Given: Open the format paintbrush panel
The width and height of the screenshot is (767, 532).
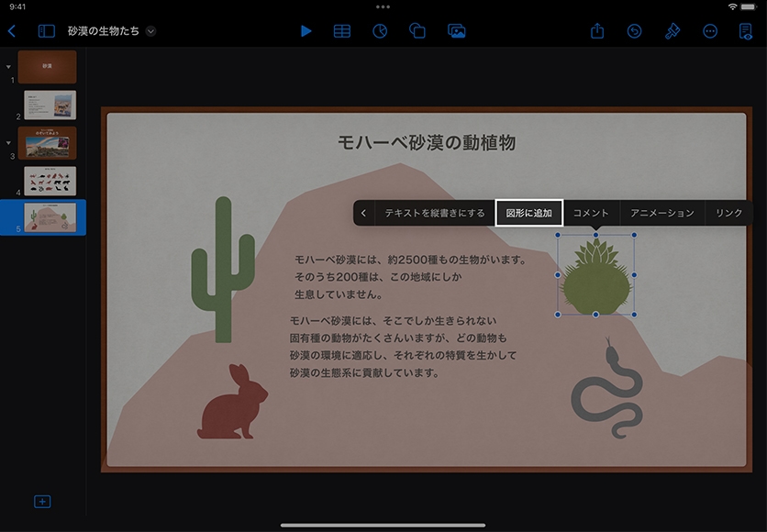Looking at the screenshot, I should [x=672, y=30].
